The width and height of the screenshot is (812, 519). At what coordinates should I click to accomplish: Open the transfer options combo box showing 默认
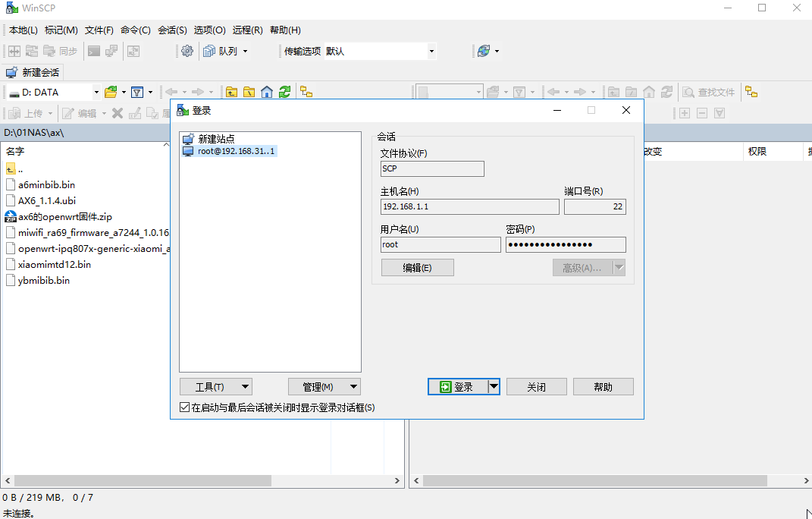(x=380, y=51)
